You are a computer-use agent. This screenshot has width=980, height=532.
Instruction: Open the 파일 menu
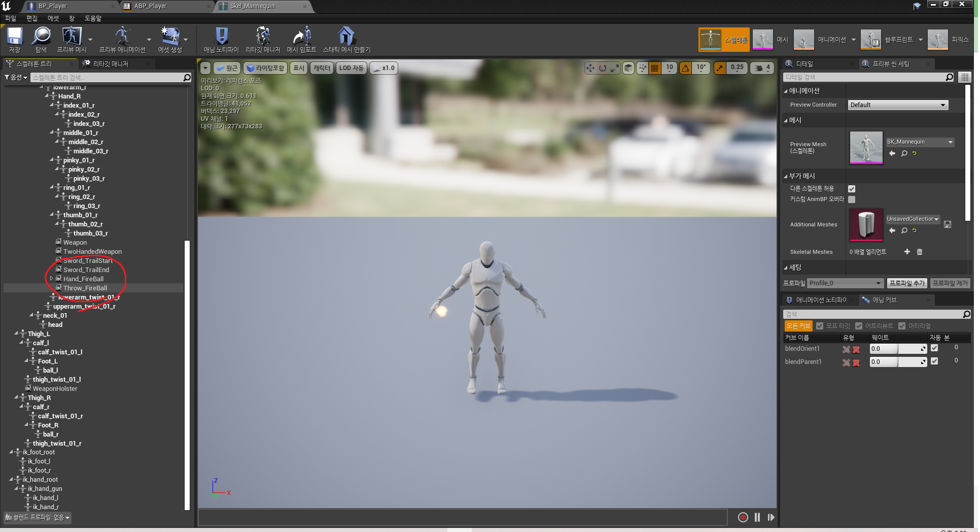point(11,18)
